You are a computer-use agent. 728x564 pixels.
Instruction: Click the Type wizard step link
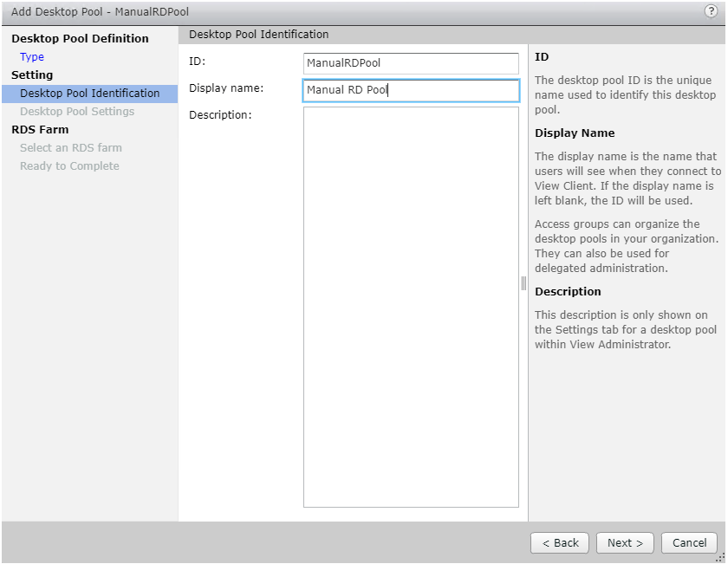pyautogui.click(x=32, y=56)
